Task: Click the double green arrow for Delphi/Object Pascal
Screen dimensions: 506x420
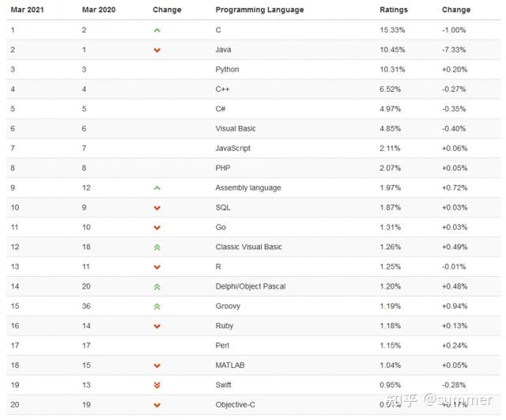Action: (157, 287)
